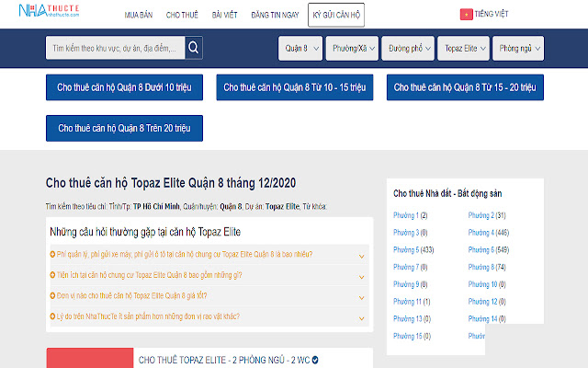Screen dimensions: 588x368
Task: Open the Phường 3 (0) link
Action: pyautogui.click(x=411, y=233)
